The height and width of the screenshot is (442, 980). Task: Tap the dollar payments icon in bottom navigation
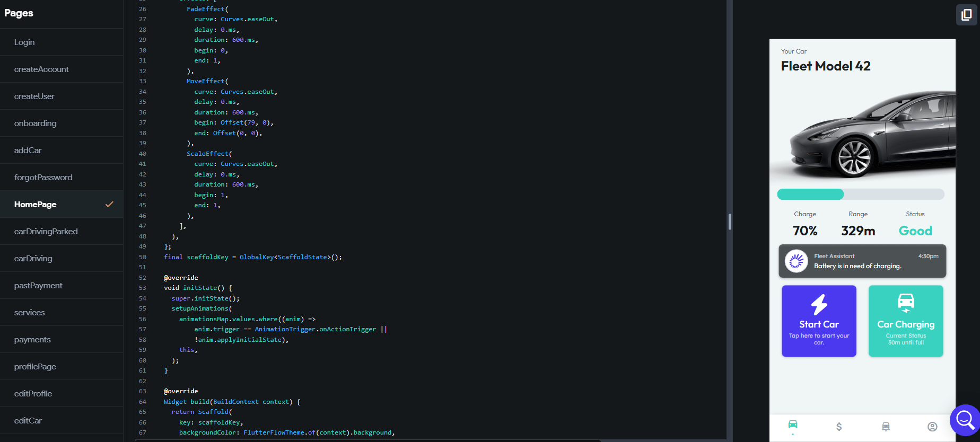coord(839,427)
